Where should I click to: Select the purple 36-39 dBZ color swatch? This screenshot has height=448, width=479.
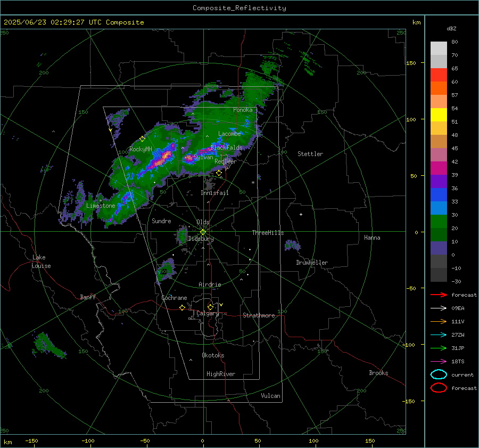[439, 182]
